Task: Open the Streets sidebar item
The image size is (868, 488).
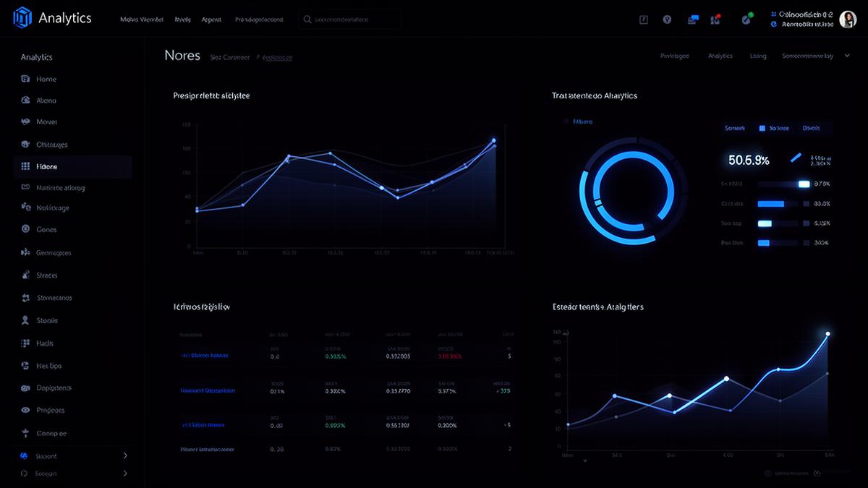Action: (x=38, y=275)
